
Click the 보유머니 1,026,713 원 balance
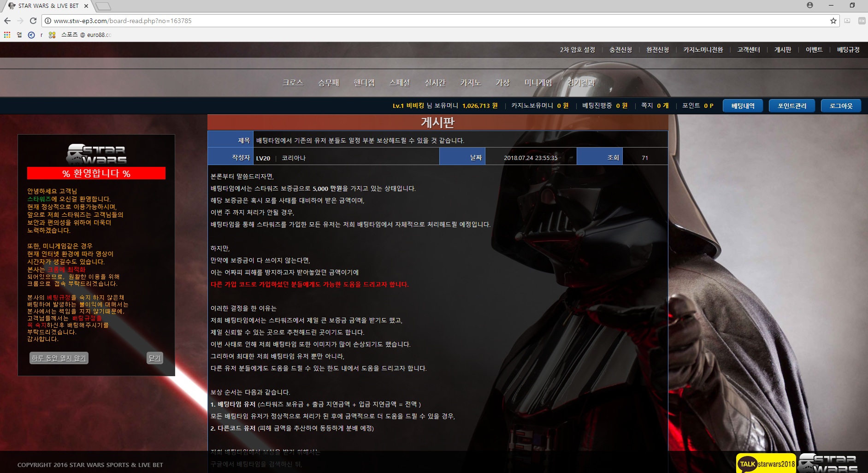[x=466, y=106]
